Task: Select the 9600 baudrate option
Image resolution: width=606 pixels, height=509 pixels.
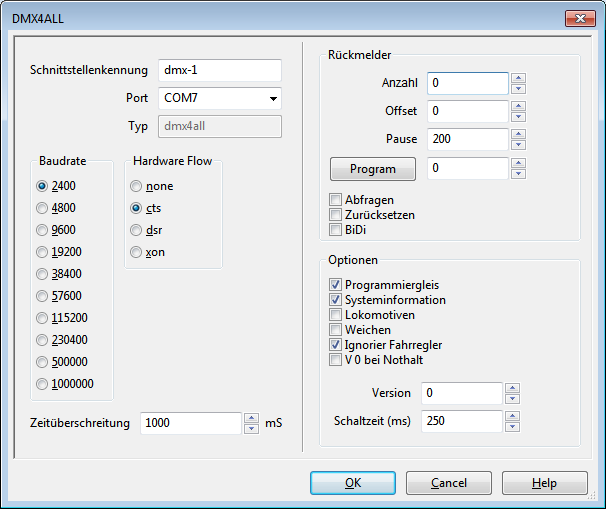Action: 42,230
